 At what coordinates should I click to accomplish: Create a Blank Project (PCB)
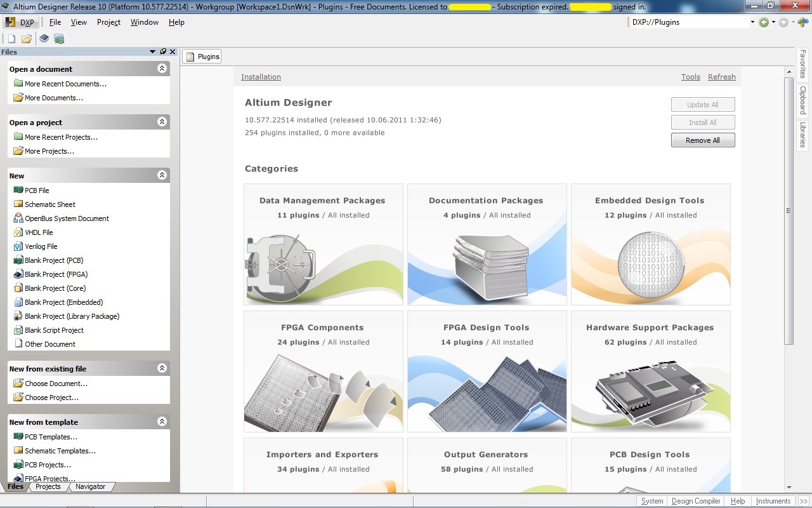tap(54, 260)
